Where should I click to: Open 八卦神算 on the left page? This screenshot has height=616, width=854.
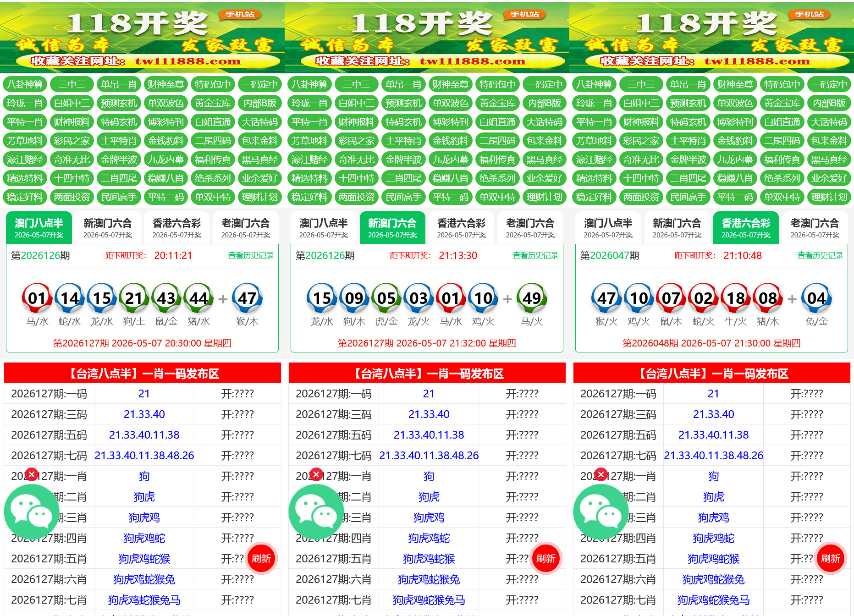tap(25, 84)
